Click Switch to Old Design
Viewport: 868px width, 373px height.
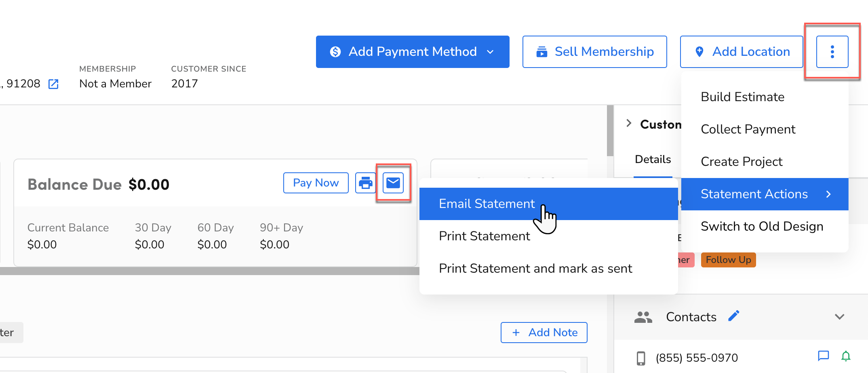(x=762, y=226)
